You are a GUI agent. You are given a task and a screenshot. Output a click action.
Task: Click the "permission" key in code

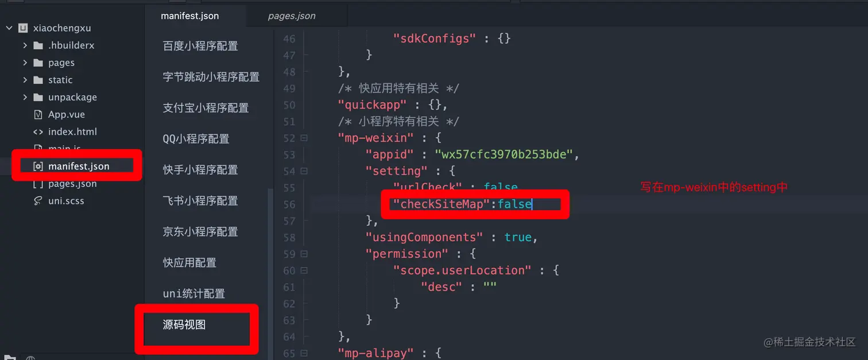click(407, 254)
